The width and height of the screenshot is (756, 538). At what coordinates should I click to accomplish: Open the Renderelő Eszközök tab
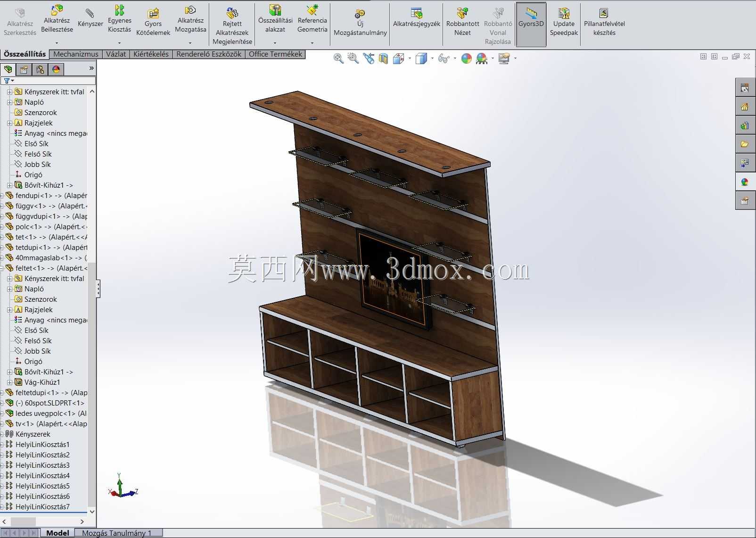tap(209, 54)
